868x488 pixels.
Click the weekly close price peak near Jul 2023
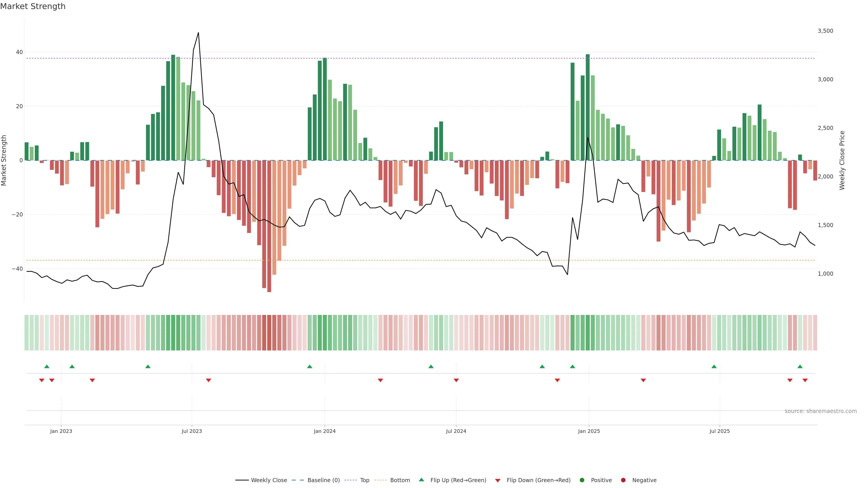[198, 33]
